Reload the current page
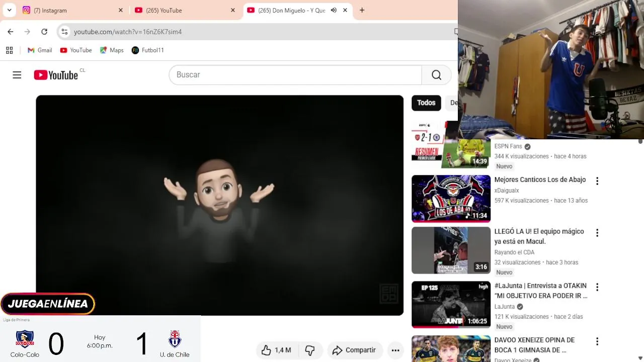The image size is (644, 362). pyautogui.click(x=44, y=32)
